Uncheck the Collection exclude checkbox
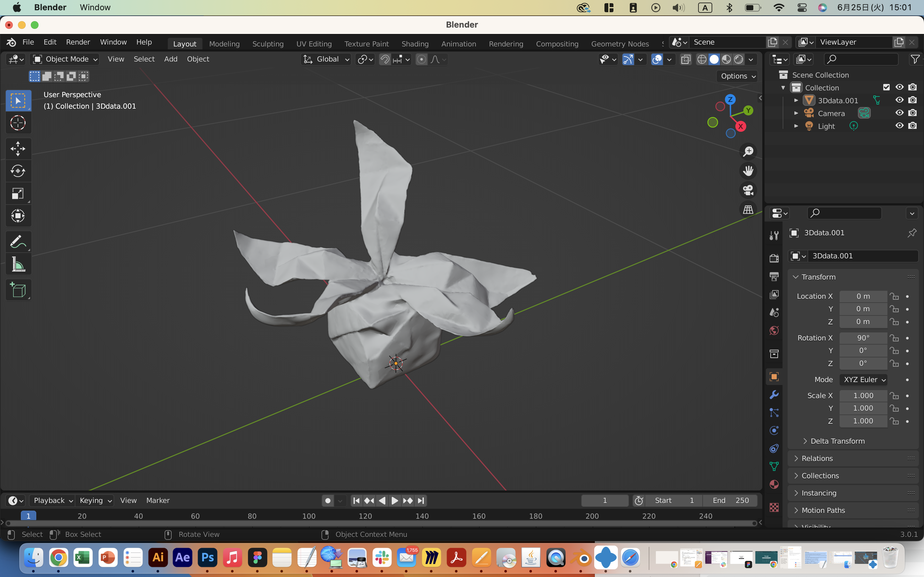This screenshot has height=577, width=924. click(886, 88)
